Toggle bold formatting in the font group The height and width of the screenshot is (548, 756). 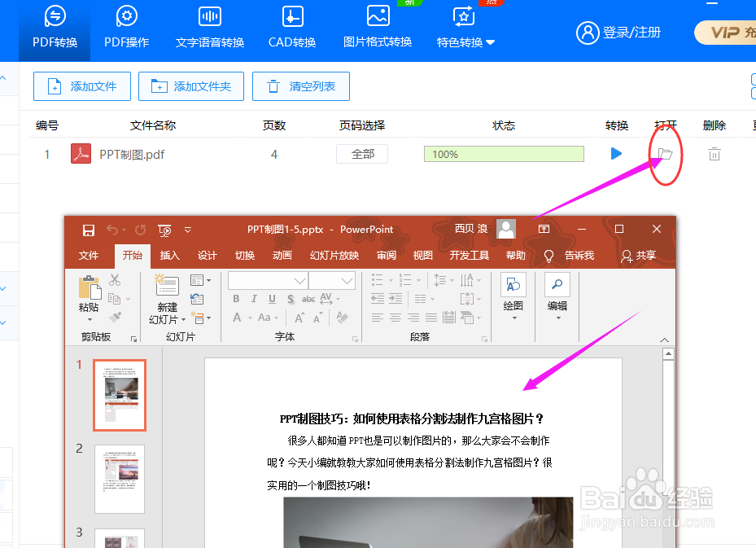(235, 299)
